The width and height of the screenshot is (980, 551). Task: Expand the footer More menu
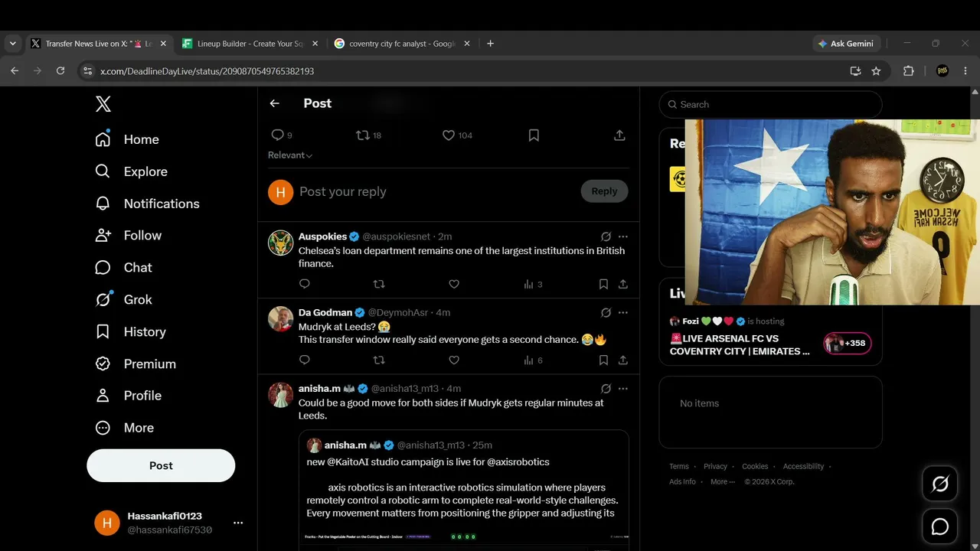point(722,481)
